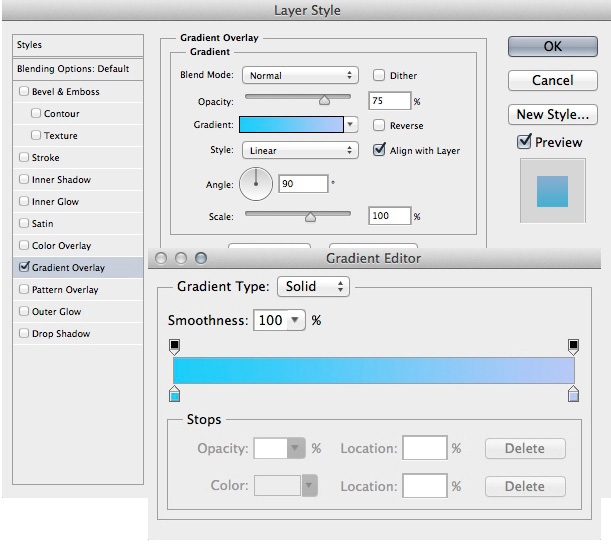Click the Gradient Editor zoom window button
The width and height of the screenshot is (611, 550).
(201, 258)
